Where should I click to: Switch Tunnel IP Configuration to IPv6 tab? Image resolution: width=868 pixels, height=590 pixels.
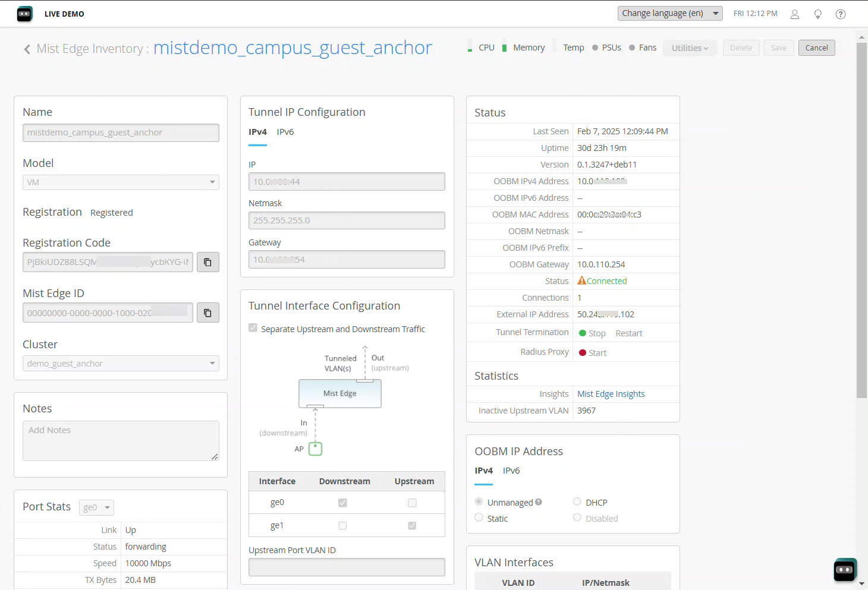(285, 132)
